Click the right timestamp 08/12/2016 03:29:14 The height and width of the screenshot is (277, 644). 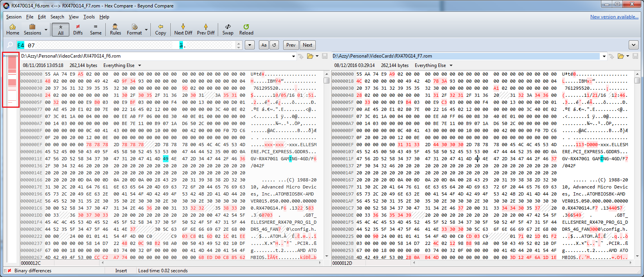tap(355, 65)
